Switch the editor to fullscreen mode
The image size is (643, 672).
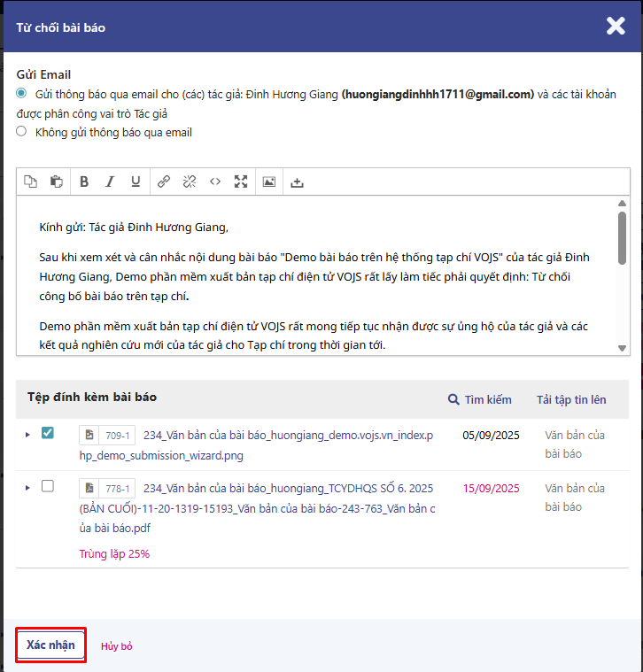tap(241, 182)
